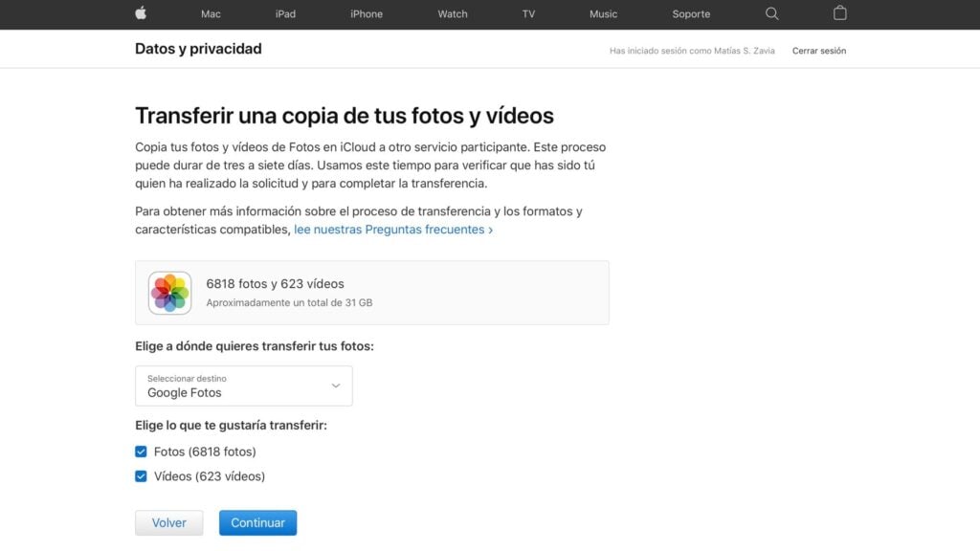Uncheck the Vídeos (623 vídeos) checkbox

point(142,476)
